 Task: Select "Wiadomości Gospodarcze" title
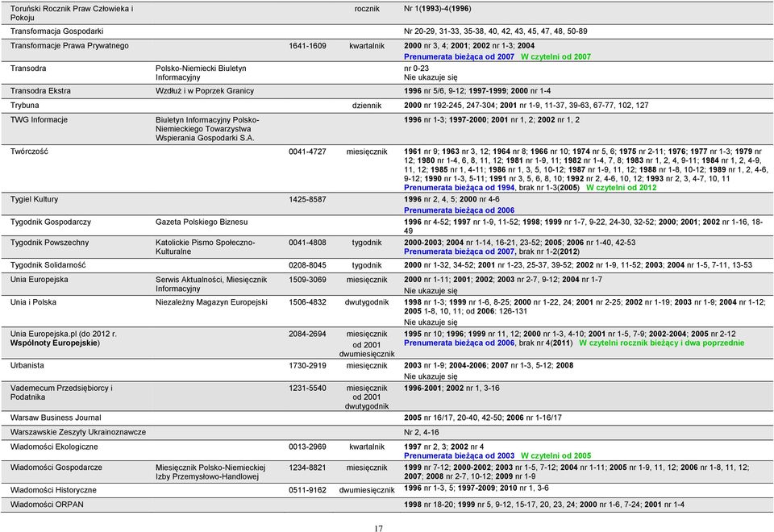click(x=56, y=468)
